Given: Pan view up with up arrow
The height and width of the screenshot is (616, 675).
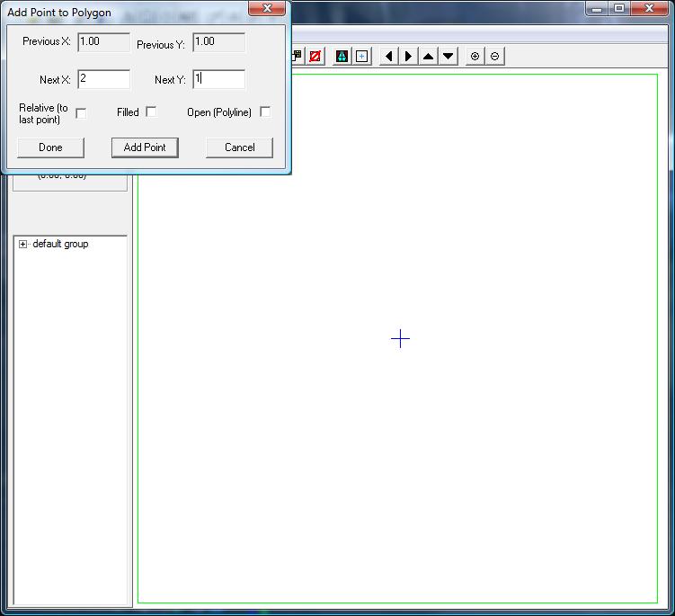Looking at the screenshot, I should (429, 56).
